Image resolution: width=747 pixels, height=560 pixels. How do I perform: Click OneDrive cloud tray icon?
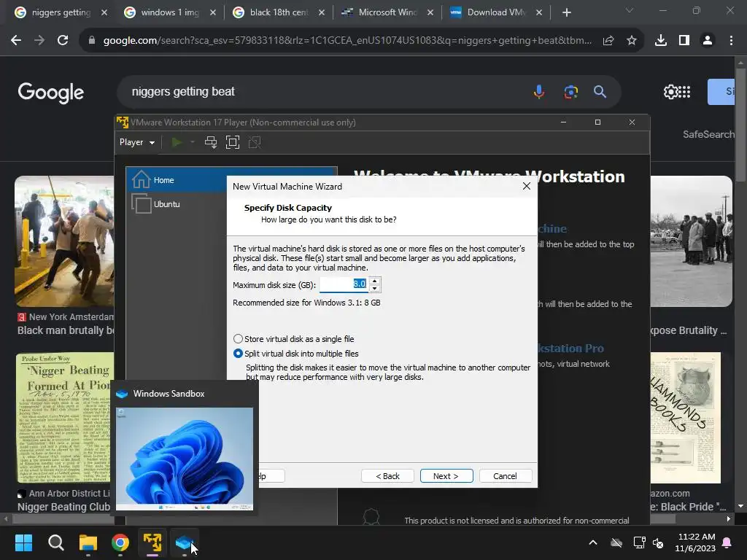pyautogui.click(x=616, y=542)
